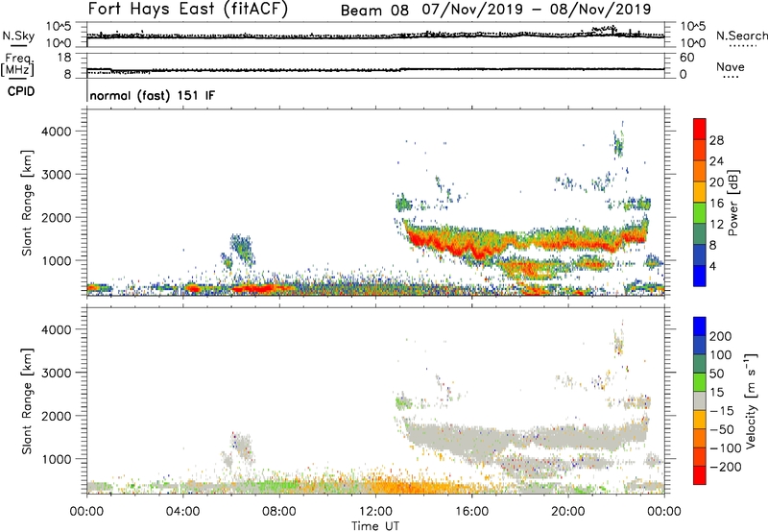Screen dimensions: 768x532
Task: Pick the light green segment of power colorbar
Action: [x=700, y=213]
